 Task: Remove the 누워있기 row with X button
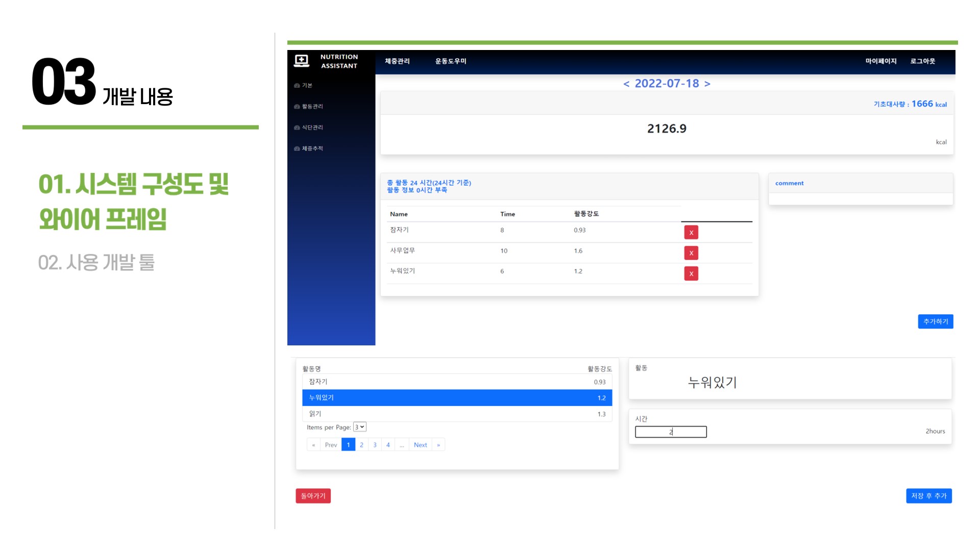(x=691, y=273)
